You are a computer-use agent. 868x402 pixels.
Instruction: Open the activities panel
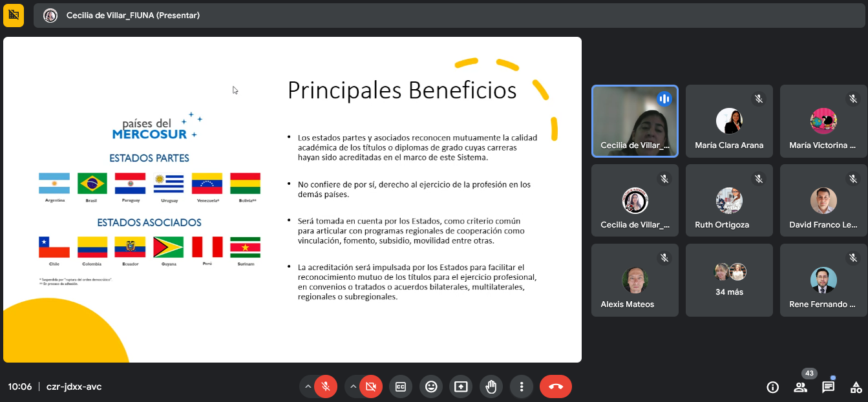pos(856,387)
